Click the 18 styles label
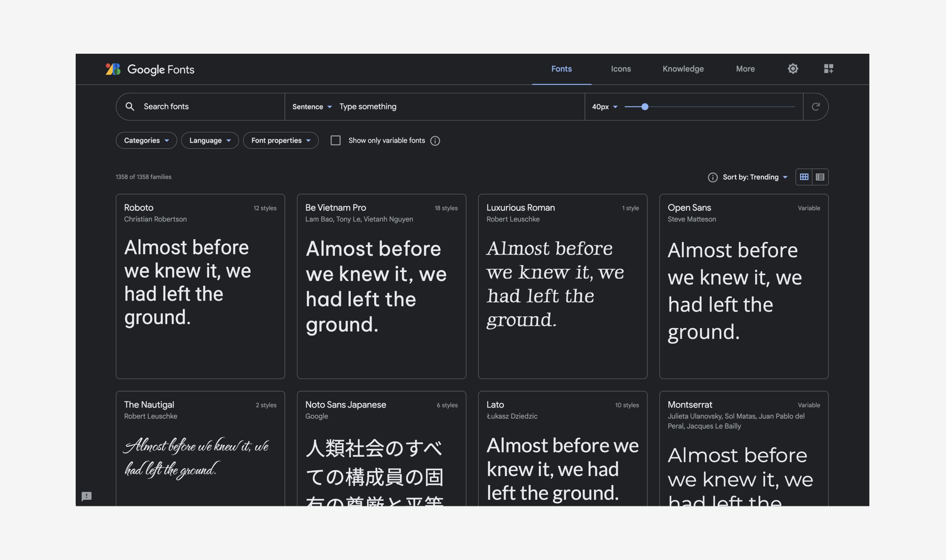 click(446, 208)
